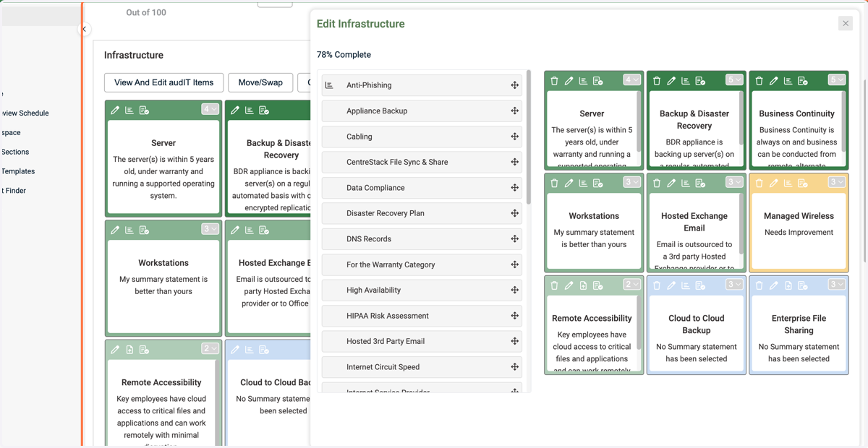Click pencil icon on panel's Workstations card

click(569, 184)
